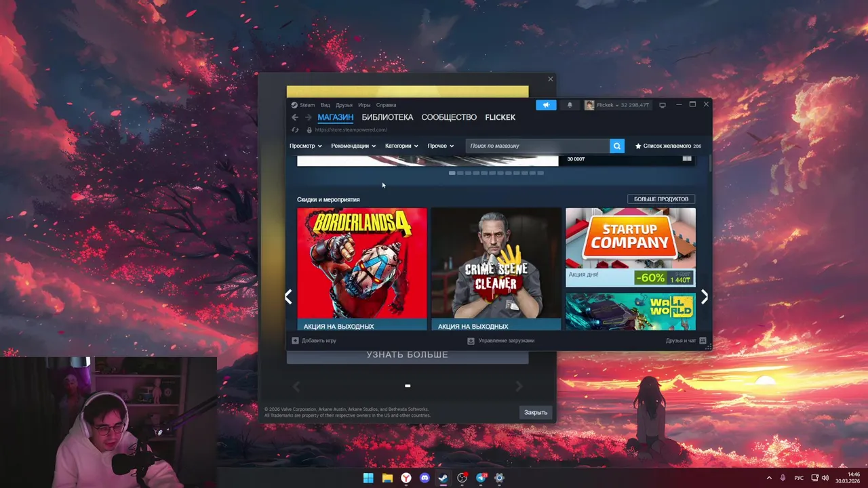Open the Steam menu

click(307, 105)
